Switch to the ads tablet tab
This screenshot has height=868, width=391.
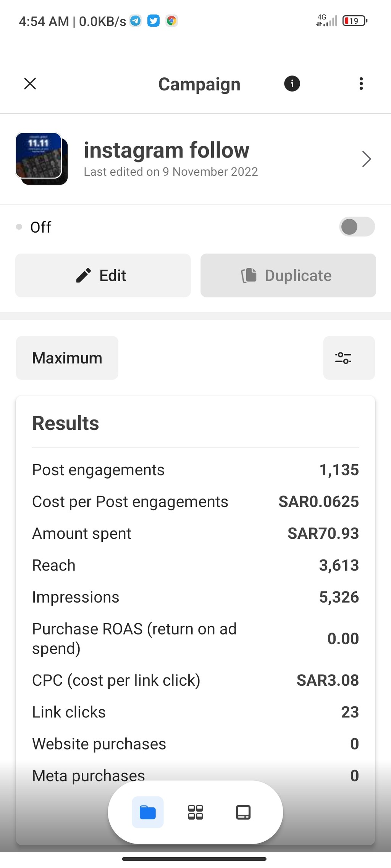coord(243,812)
